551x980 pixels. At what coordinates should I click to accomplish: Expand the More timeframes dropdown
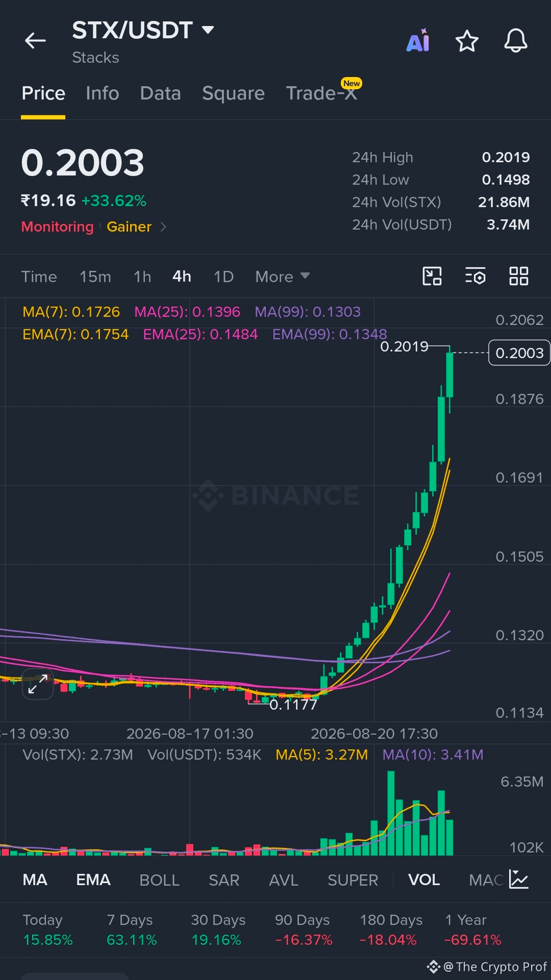282,277
